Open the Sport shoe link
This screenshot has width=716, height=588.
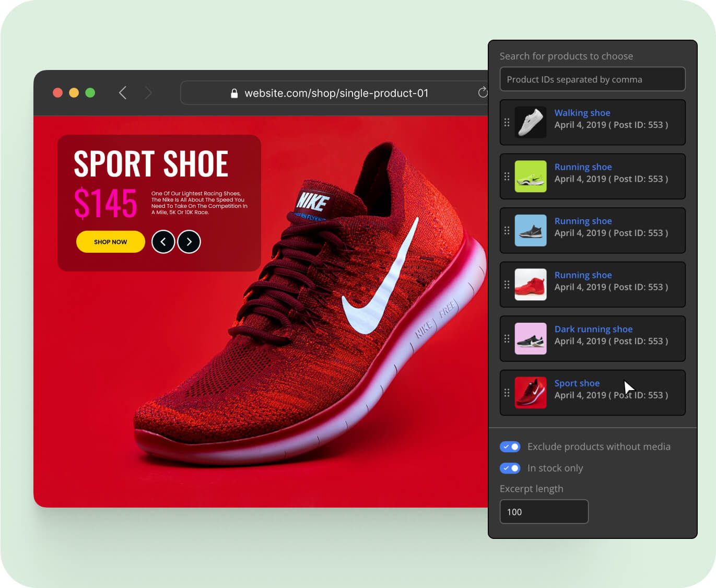coord(577,383)
